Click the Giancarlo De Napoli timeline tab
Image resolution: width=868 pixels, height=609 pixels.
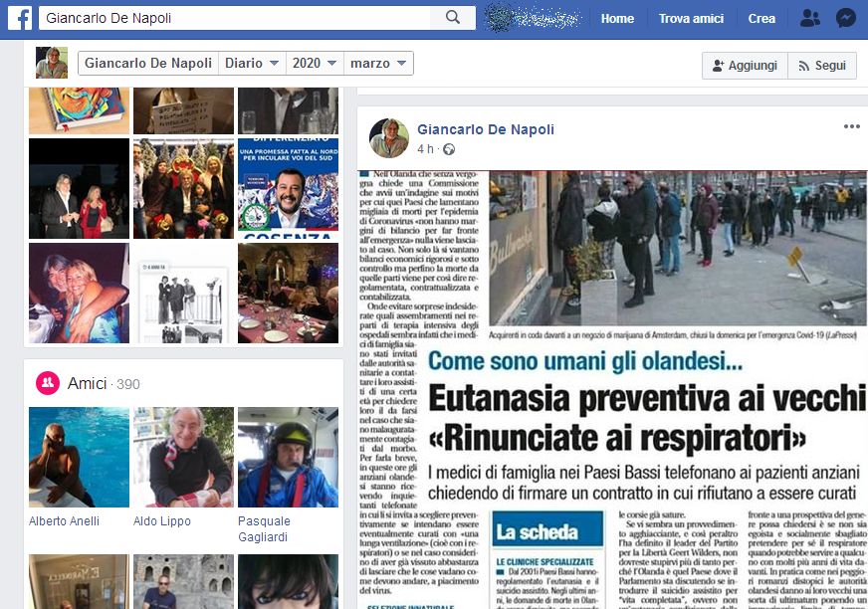148,63
